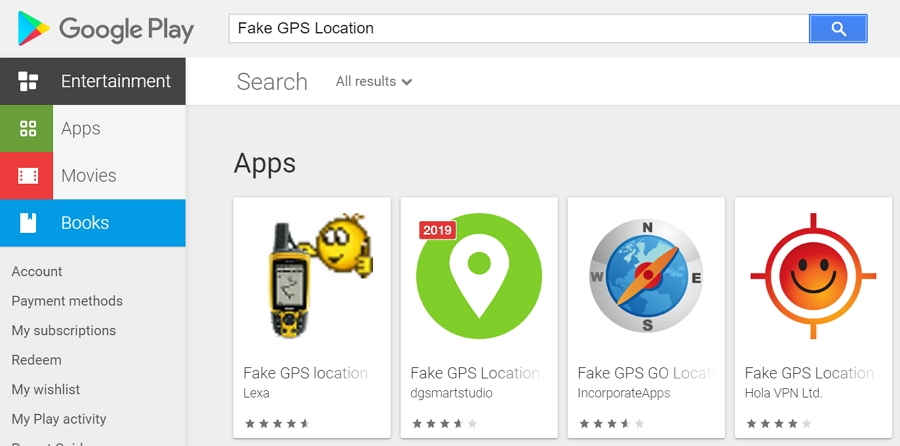This screenshot has width=900, height=446.
Task: Open the green 2019 location pin app icon
Action: coord(479,276)
